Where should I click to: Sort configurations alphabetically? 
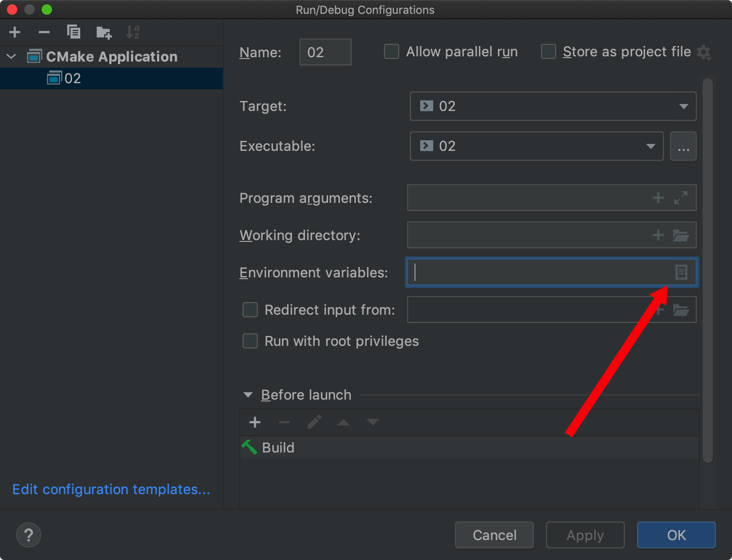click(133, 32)
